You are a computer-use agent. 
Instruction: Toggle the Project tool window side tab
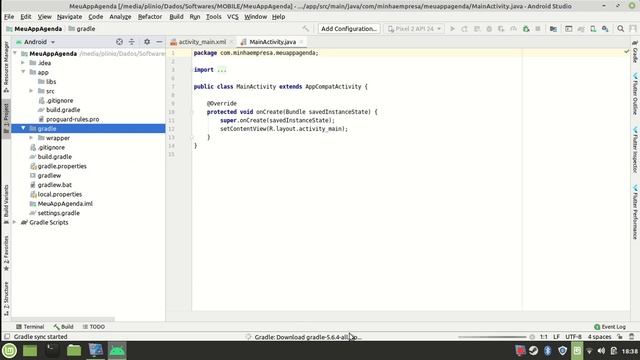click(6, 118)
